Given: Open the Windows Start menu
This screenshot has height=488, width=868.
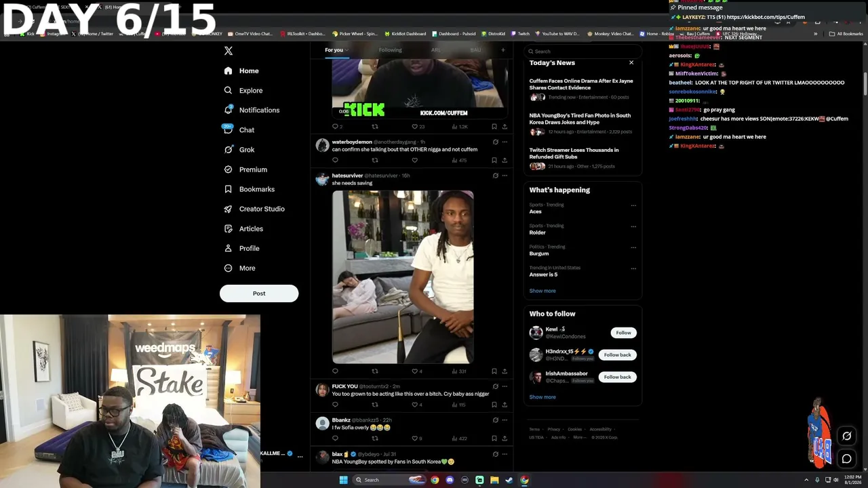Looking at the screenshot, I should click(x=343, y=480).
